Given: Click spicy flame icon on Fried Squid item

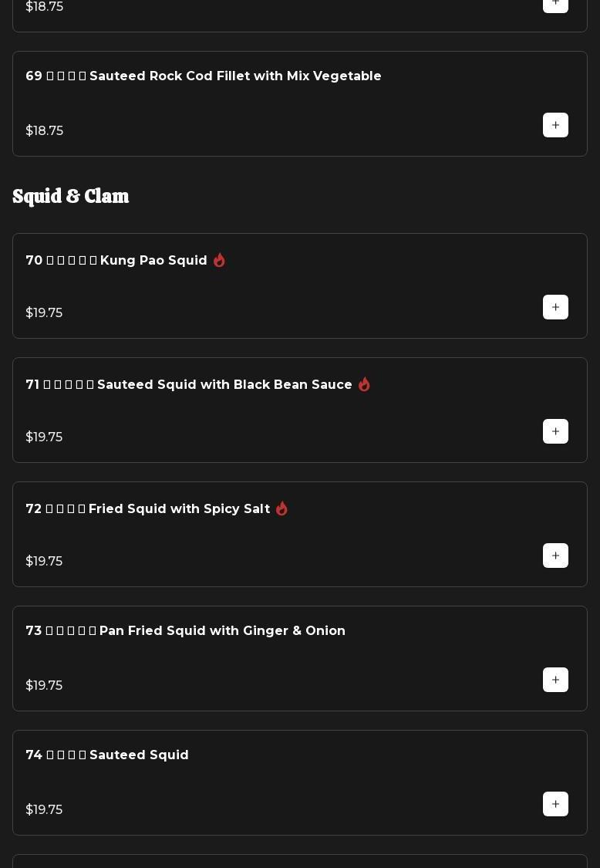Looking at the screenshot, I should (x=282, y=508).
